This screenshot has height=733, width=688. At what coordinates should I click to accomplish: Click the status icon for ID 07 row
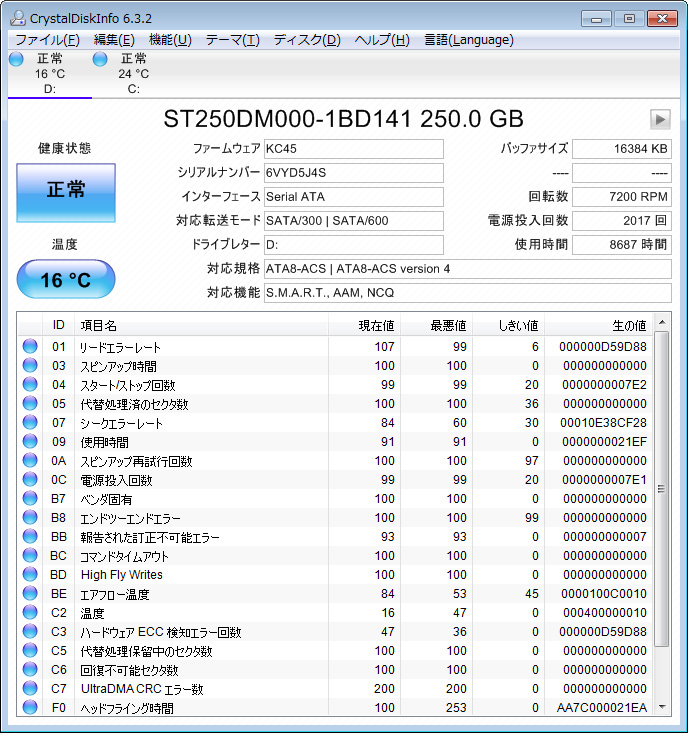pyautogui.click(x=30, y=422)
